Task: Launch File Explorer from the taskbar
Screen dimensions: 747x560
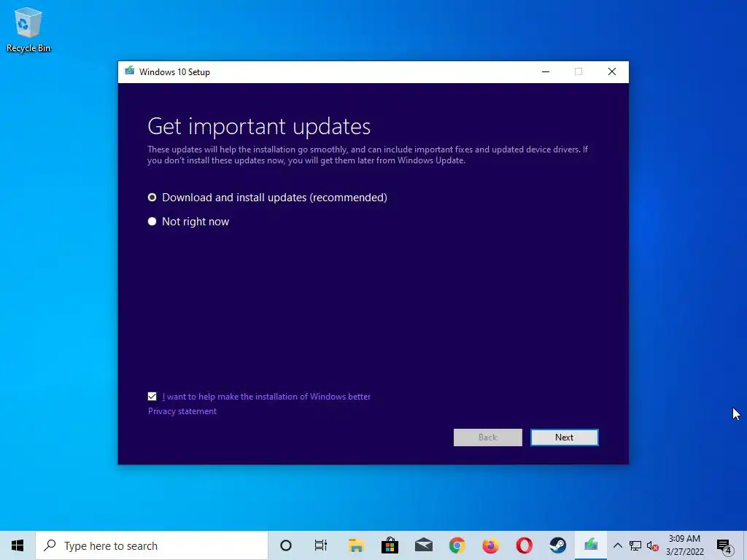Action: (x=356, y=545)
